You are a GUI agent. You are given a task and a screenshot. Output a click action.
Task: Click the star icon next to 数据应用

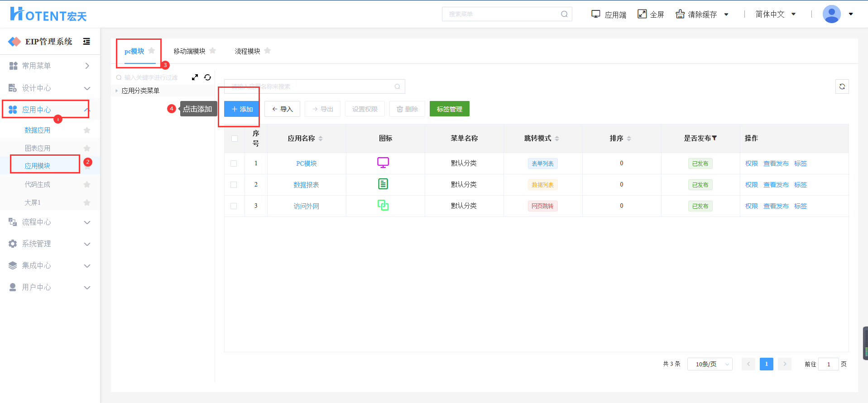87,130
